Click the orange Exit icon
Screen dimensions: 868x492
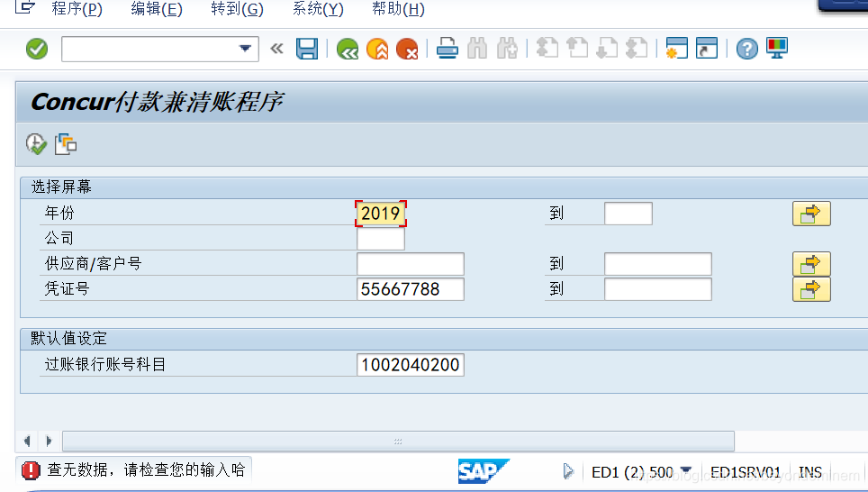(x=377, y=49)
